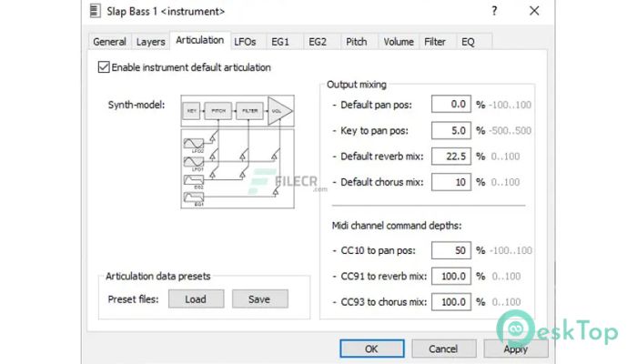Click the Key to pan pos field
637x364 pixels.
pos(451,130)
